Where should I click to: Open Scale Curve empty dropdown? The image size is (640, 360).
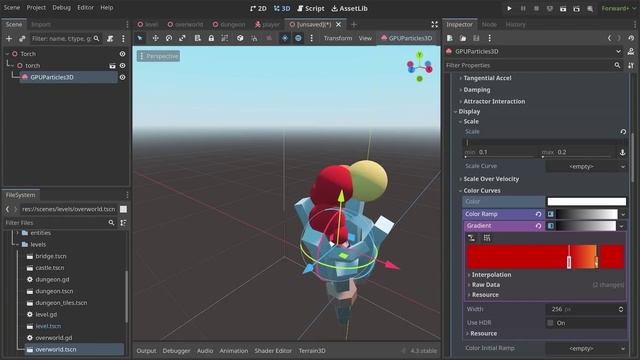pos(586,167)
